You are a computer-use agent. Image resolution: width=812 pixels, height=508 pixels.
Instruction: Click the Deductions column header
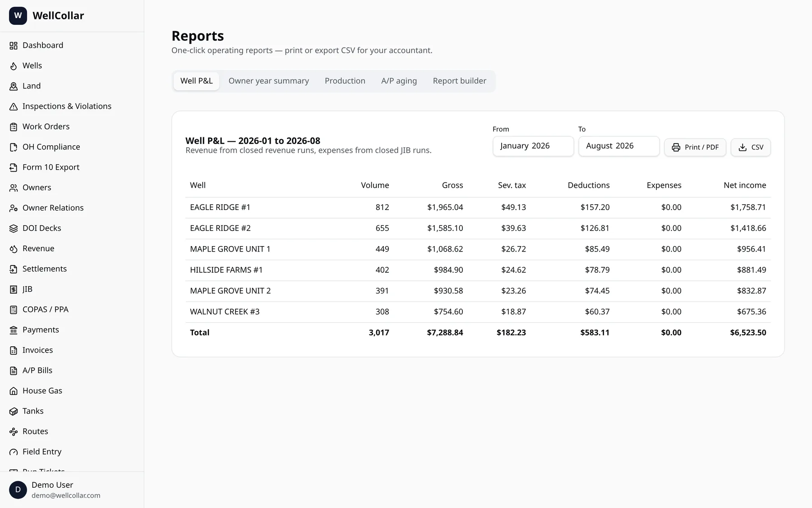(589, 185)
